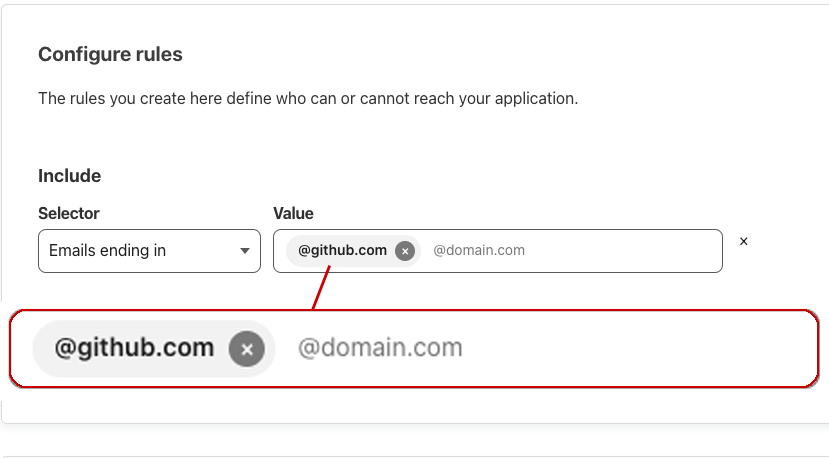Click blank left padding inside Selector box

pyautogui.click(x=43, y=251)
